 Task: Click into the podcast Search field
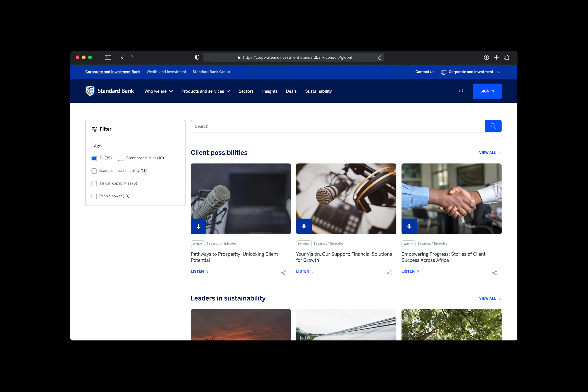[x=338, y=126]
